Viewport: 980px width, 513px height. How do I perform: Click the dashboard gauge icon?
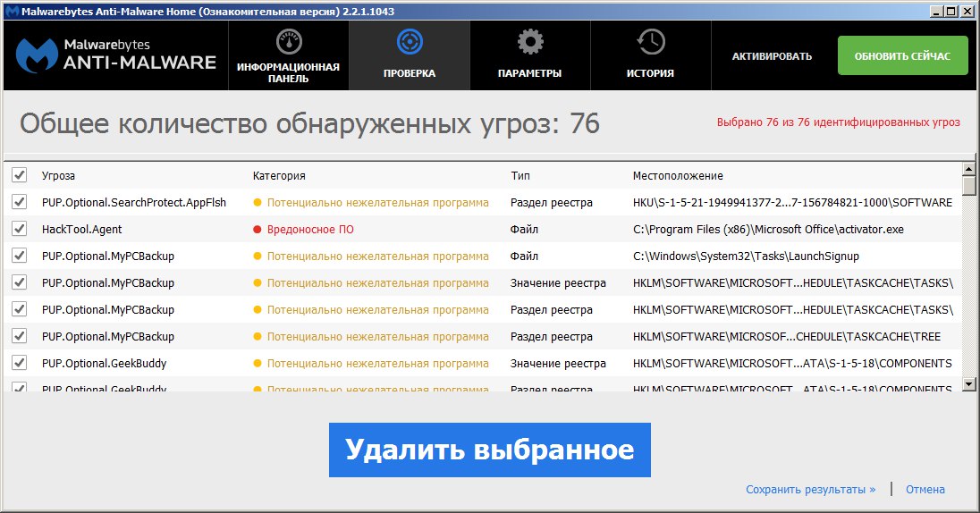pos(289,42)
